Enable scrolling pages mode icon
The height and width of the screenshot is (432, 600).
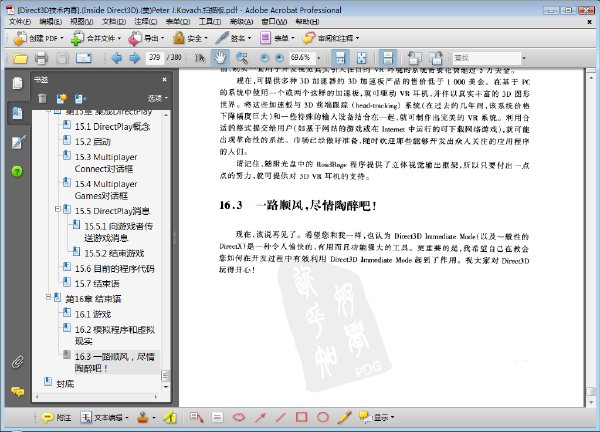340,58
